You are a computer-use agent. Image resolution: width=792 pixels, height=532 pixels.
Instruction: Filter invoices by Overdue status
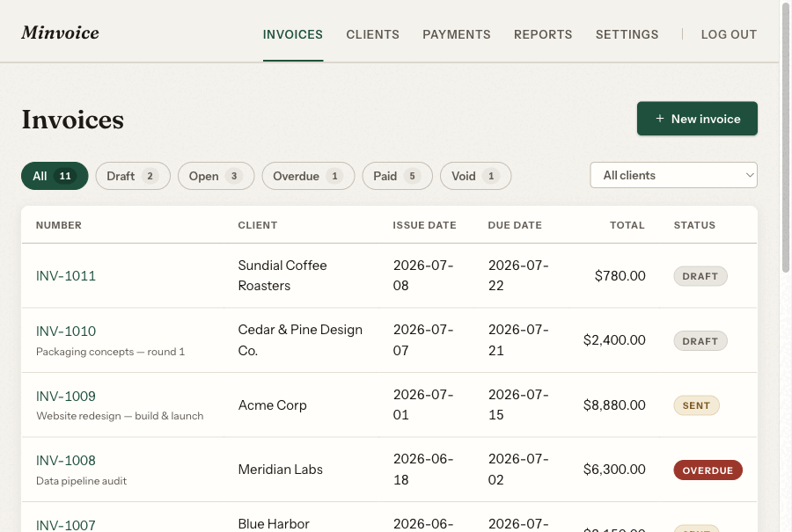coord(308,176)
